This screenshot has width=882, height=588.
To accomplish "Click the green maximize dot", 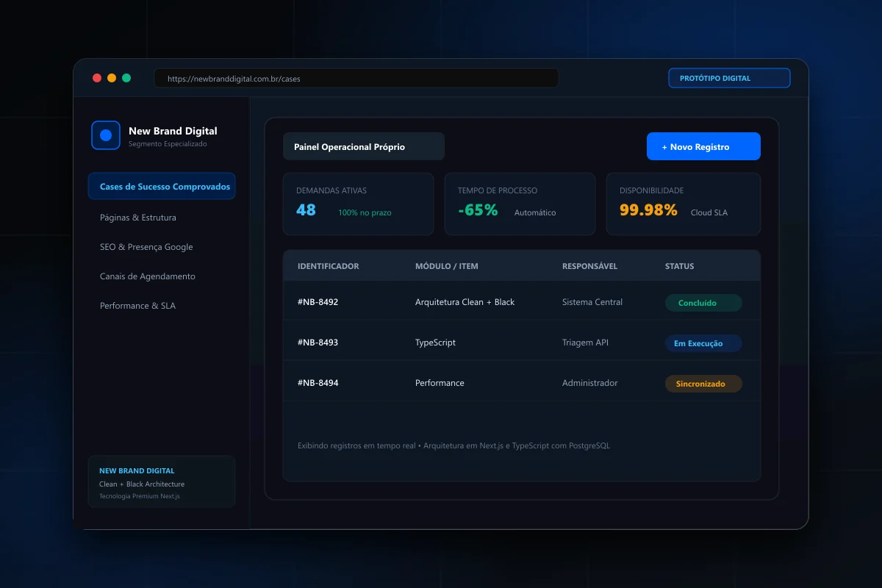I will pos(126,78).
